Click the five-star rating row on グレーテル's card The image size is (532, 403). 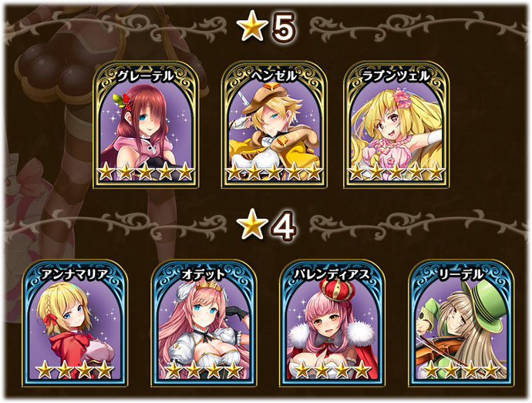coord(146,172)
